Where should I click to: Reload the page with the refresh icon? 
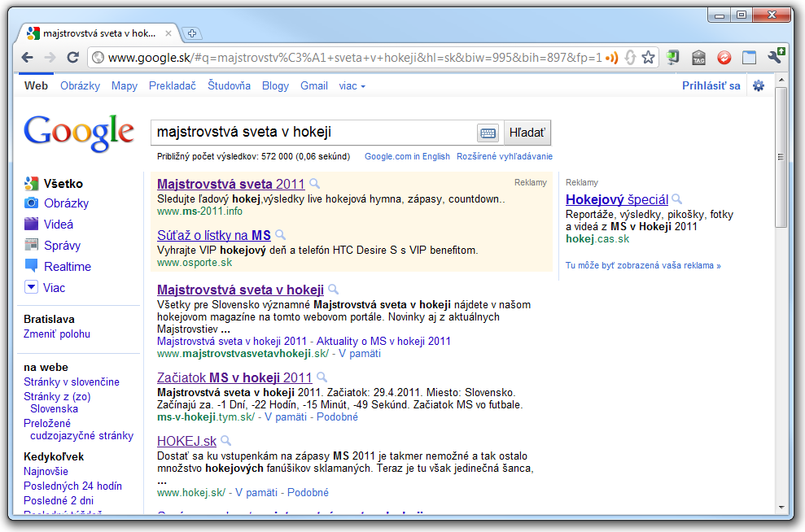pos(72,58)
